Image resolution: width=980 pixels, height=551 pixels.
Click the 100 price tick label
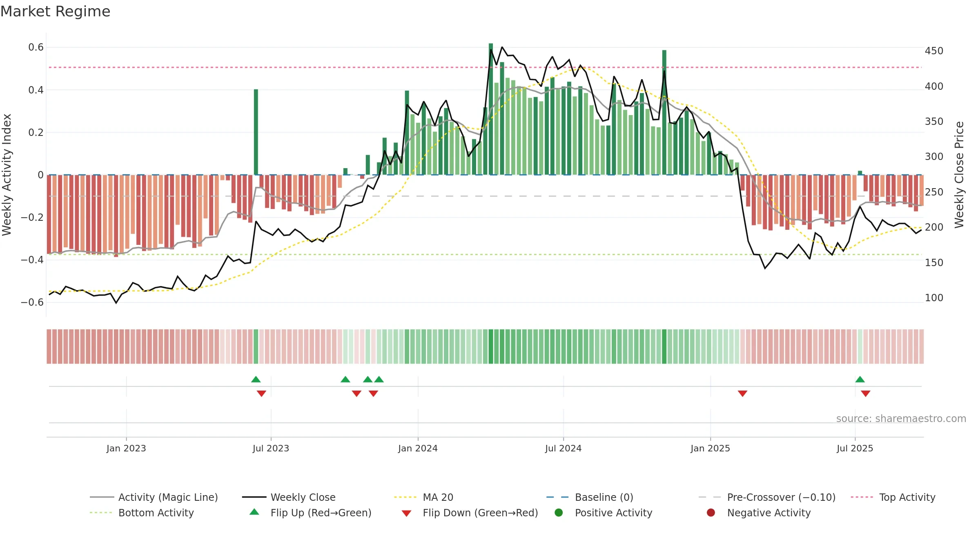coord(934,298)
